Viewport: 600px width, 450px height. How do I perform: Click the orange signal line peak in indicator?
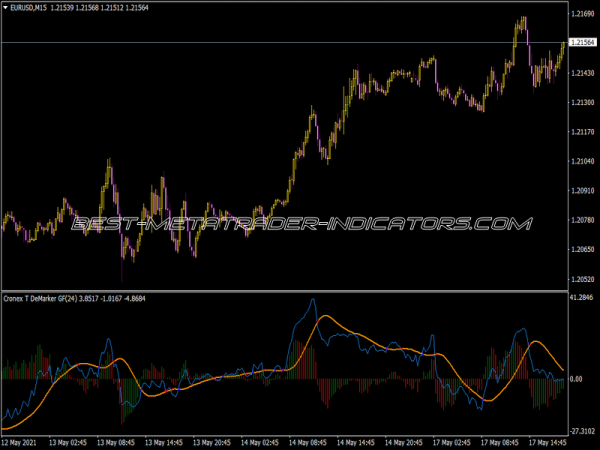[x=326, y=317]
